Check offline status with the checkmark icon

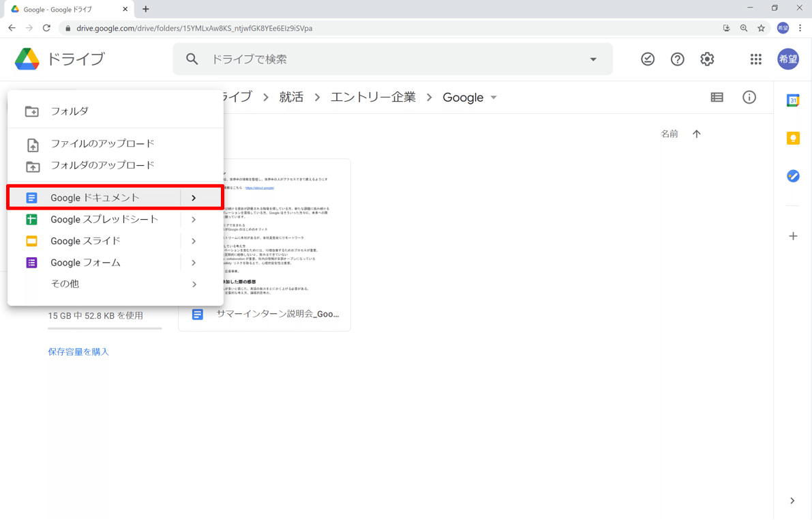[x=647, y=59]
